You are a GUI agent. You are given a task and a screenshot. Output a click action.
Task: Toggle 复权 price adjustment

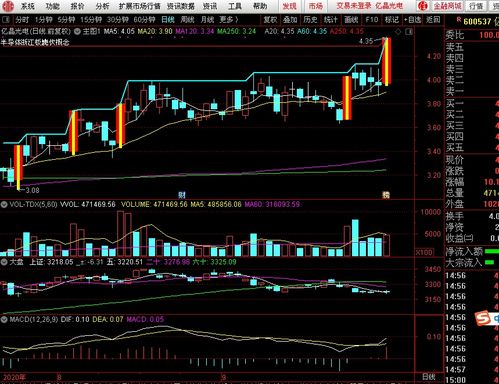(x=270, y=20)
